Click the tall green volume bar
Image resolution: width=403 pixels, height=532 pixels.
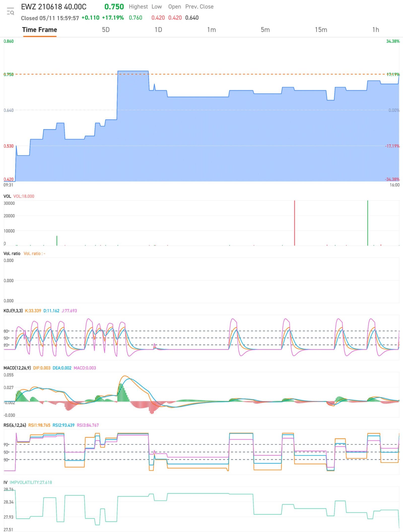(x=367, y=223)
